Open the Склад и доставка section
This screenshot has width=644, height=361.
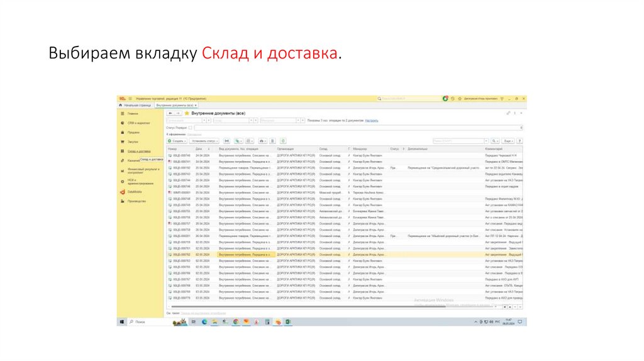coord(139,151)
